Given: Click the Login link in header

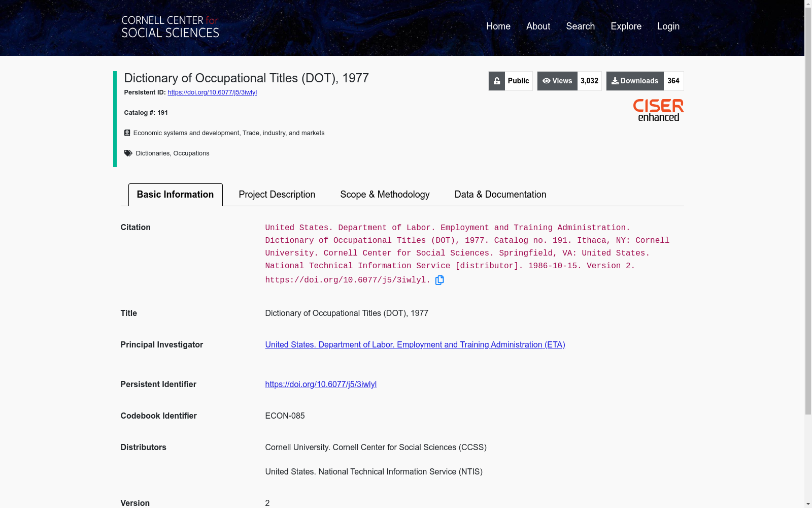Looking at the screenshot, I should tap(668, 26).
